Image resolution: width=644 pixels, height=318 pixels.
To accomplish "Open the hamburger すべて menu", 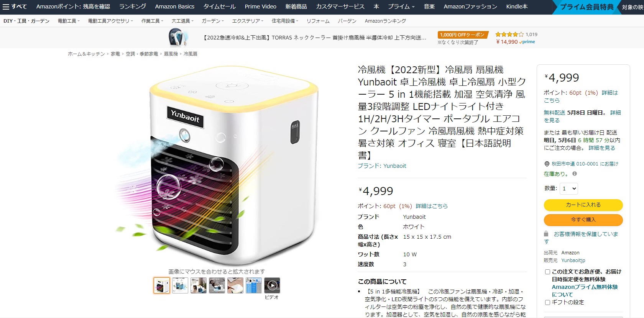I will 15,7.
